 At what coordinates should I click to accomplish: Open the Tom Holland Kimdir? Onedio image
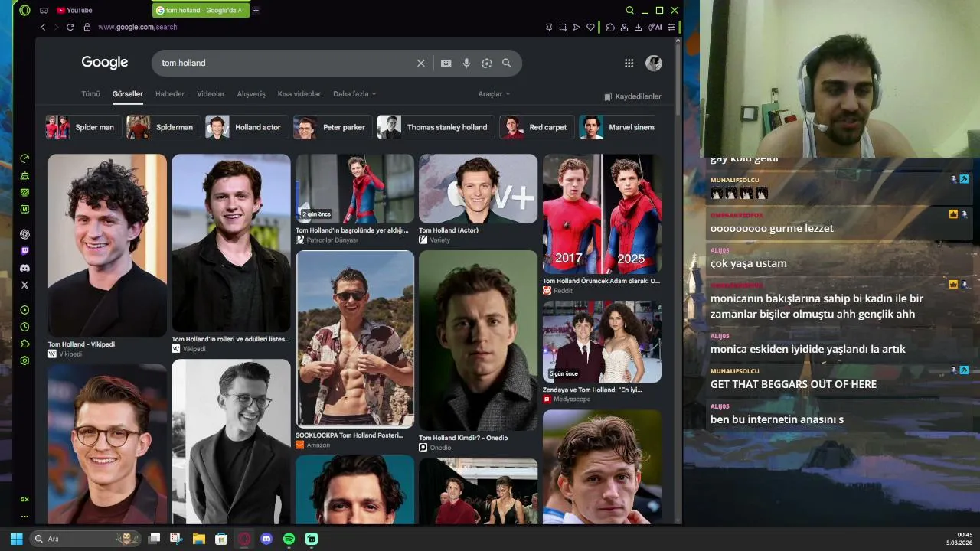(478, 341)
